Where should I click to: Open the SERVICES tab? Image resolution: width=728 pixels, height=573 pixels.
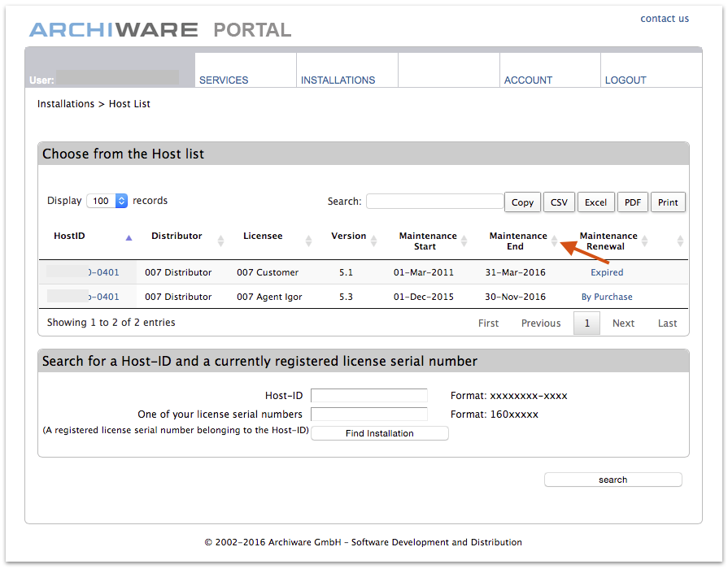tap(224, 80)
